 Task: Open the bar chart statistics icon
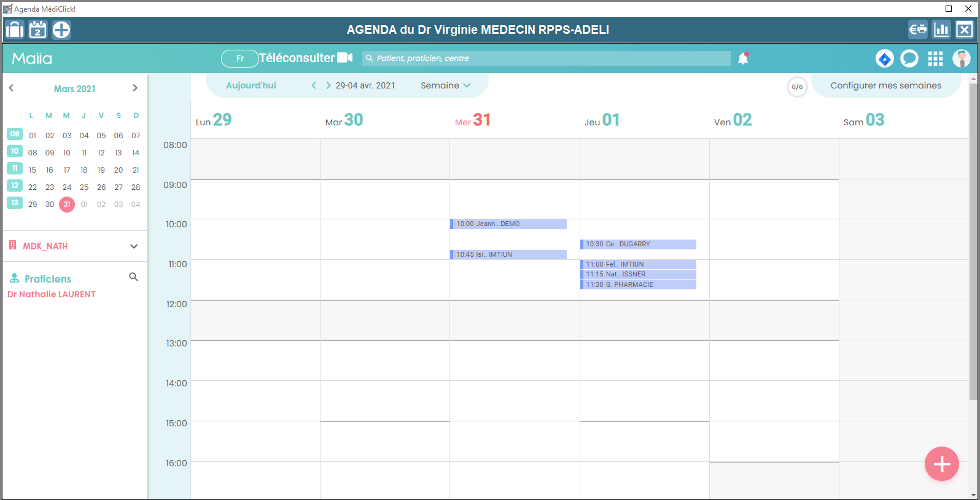(x=941, y=29)
